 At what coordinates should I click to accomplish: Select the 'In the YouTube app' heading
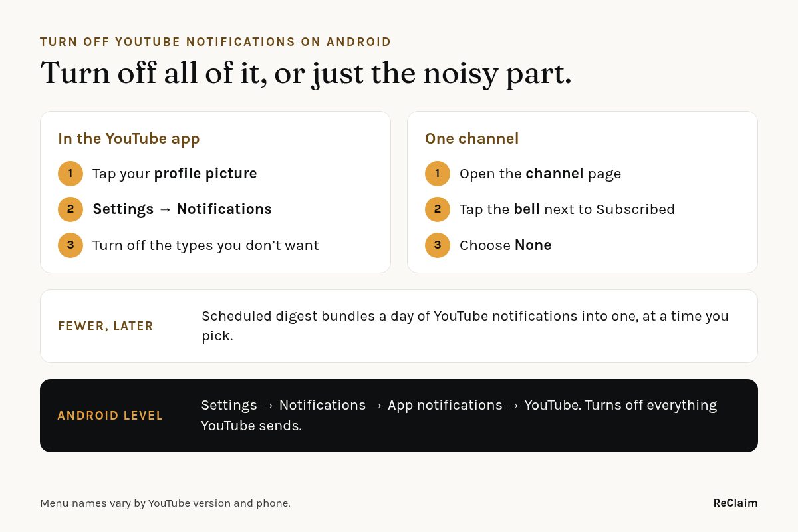click(x=129, y=138)
